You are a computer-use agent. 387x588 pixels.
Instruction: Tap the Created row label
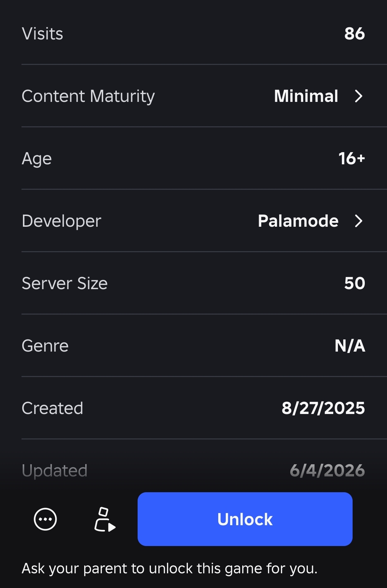tap(52, 408)
